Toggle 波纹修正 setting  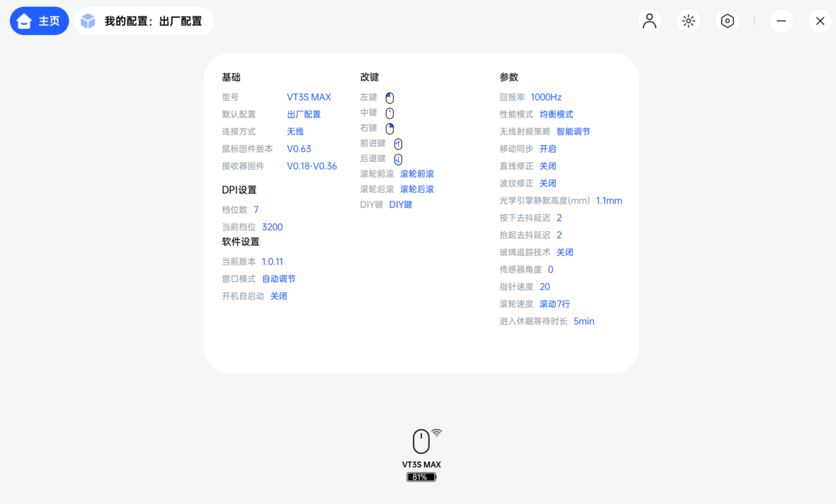click(x=547, y=182)
